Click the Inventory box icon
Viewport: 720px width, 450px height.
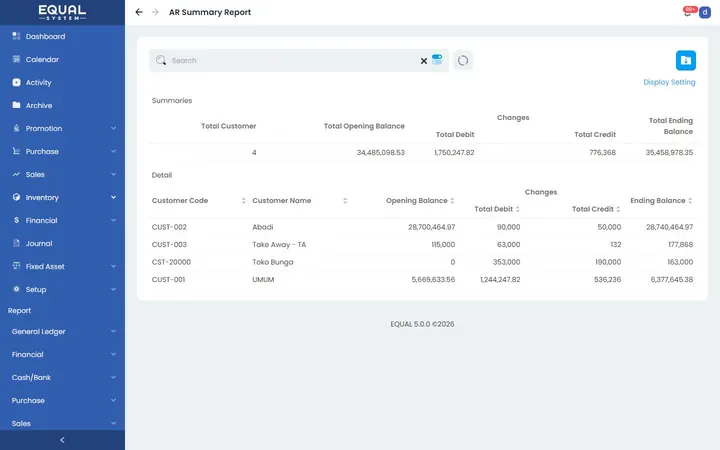point(17,197)
